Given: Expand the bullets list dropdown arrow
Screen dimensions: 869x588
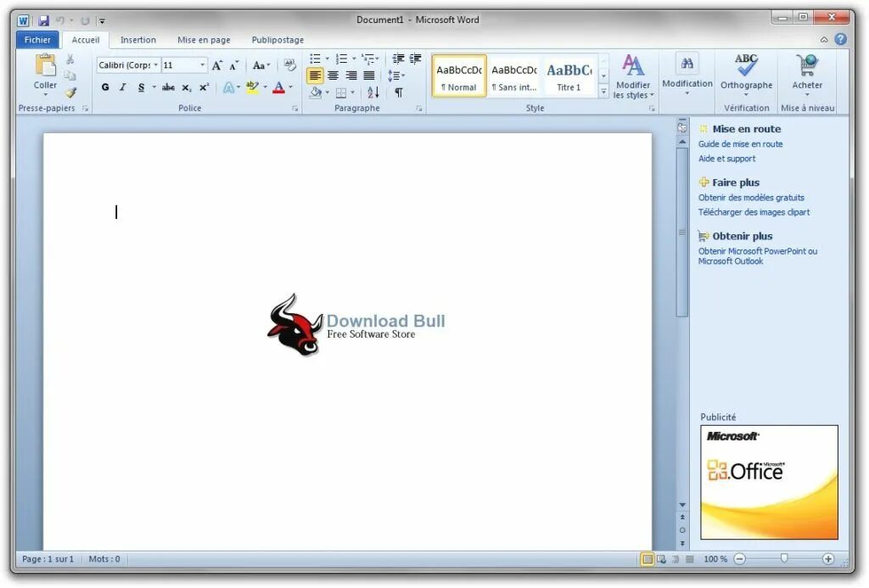Looking at the screenshot, I should pos(327,59).
